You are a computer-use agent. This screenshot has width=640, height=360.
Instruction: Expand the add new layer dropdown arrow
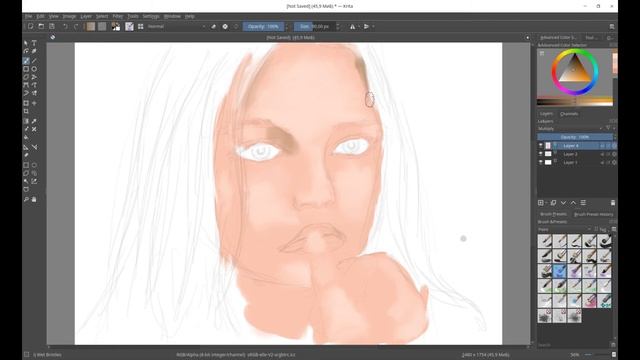click(x=546, y=203)
